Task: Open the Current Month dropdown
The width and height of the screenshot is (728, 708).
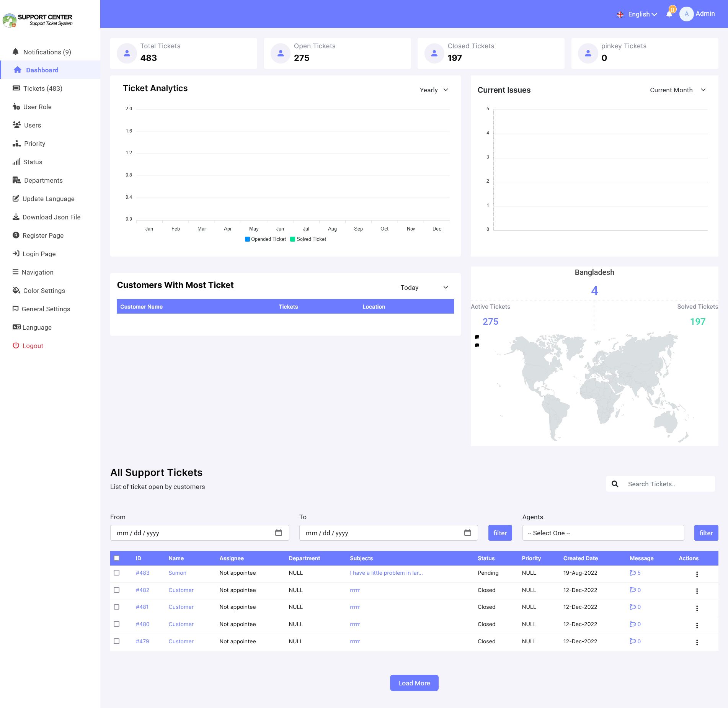Action: tap(677, 90)
